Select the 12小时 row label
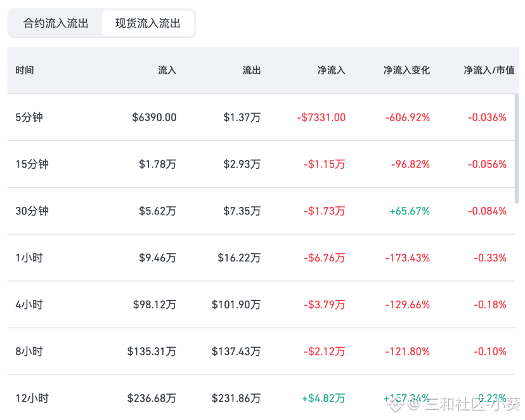This screenshot has width=525, height=420. click(x=32, y=398)
